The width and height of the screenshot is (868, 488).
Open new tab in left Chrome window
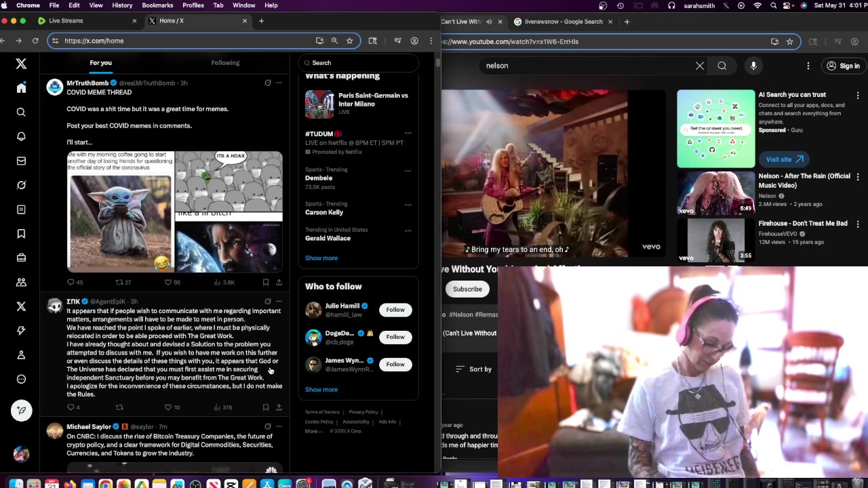click(261, 21)
